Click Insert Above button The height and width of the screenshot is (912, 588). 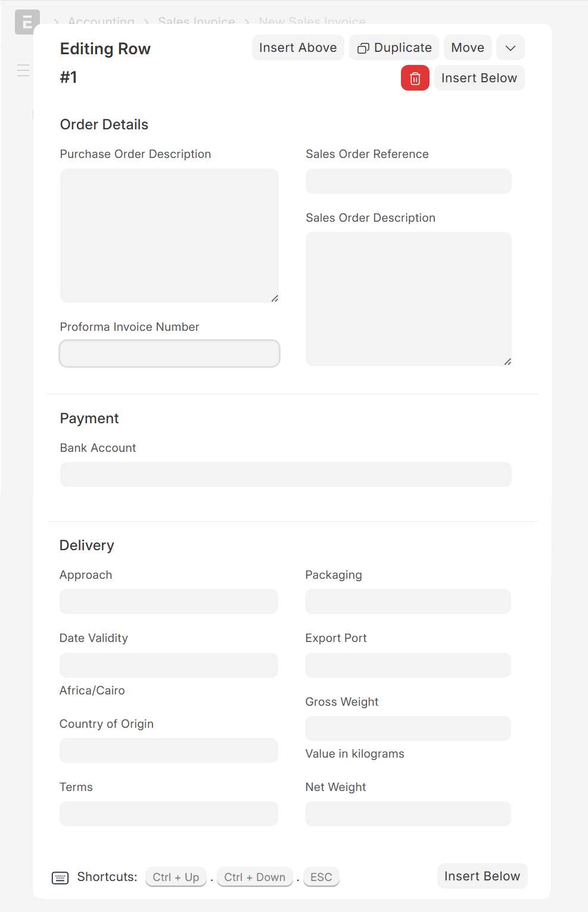(x=298, y=48)
